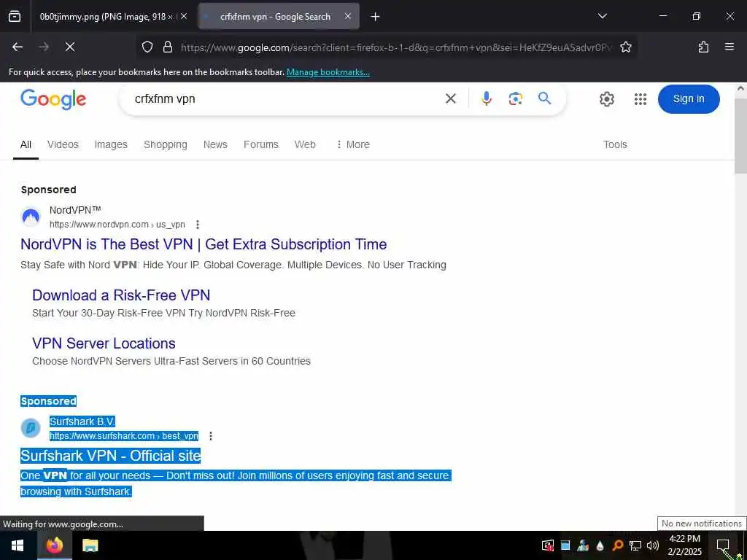
Task: Go back to the previous page
Action: [x=18, y=47]
